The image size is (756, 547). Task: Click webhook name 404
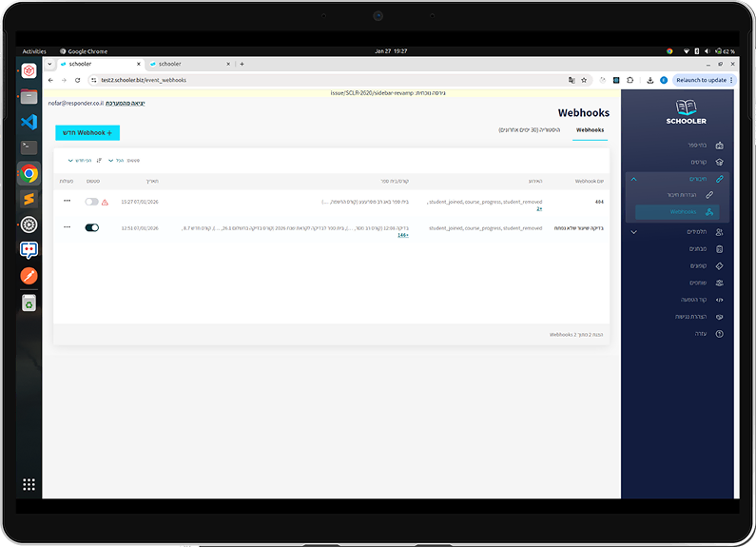pos(599,202)
